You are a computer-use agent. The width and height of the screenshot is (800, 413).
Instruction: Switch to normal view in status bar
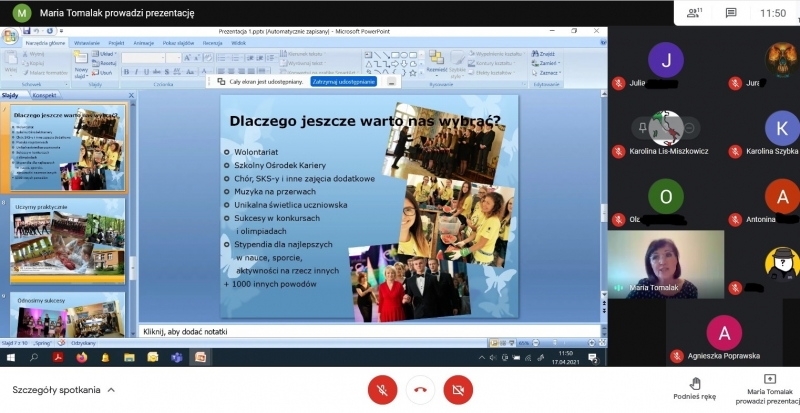pyautogui.click(x=494, y=343)
